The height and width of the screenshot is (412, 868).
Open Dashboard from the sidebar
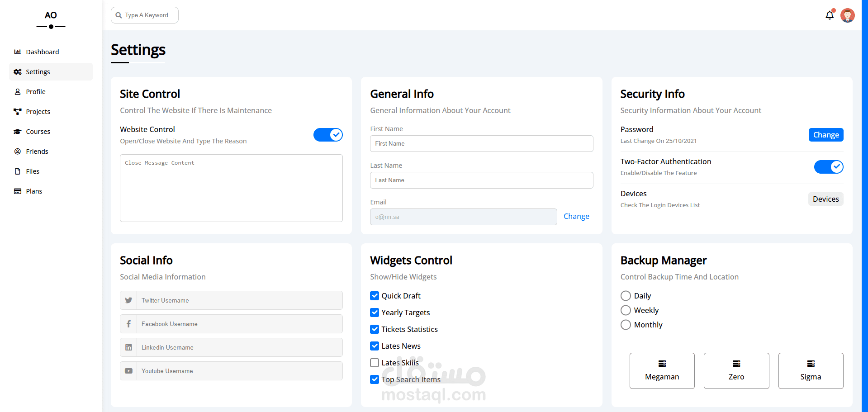(x=42, y=52)
